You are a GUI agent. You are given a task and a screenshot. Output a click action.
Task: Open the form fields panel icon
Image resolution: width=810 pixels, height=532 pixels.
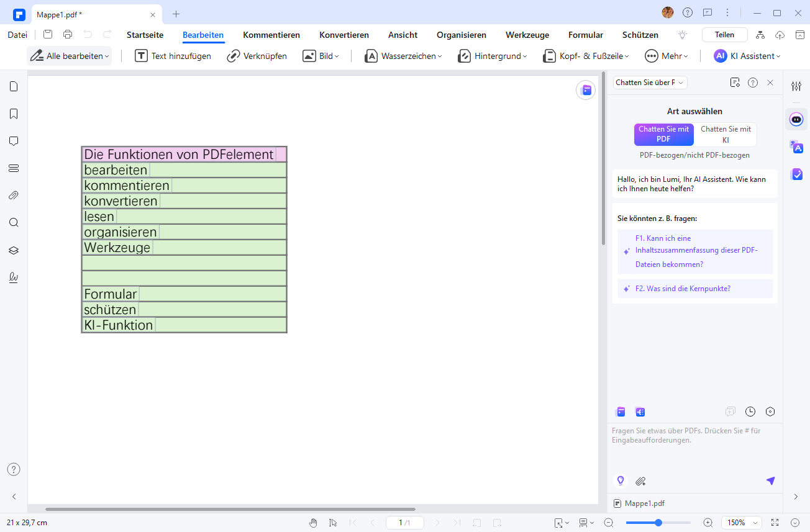(x=14, y=168)
